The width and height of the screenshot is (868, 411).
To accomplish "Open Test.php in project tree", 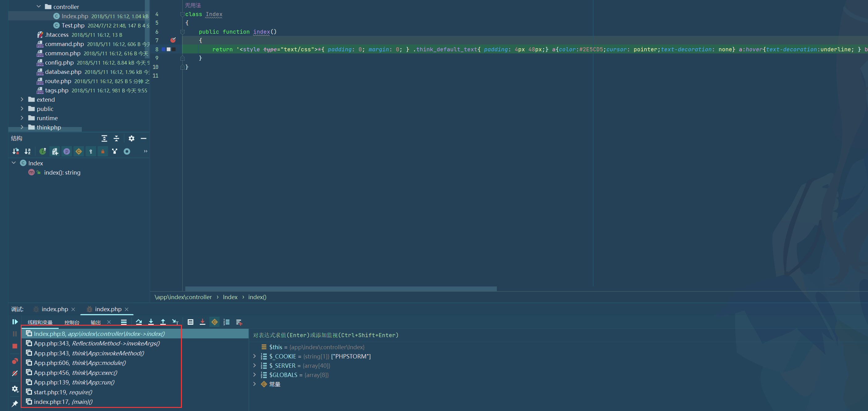I will click(x=73, y=25).
